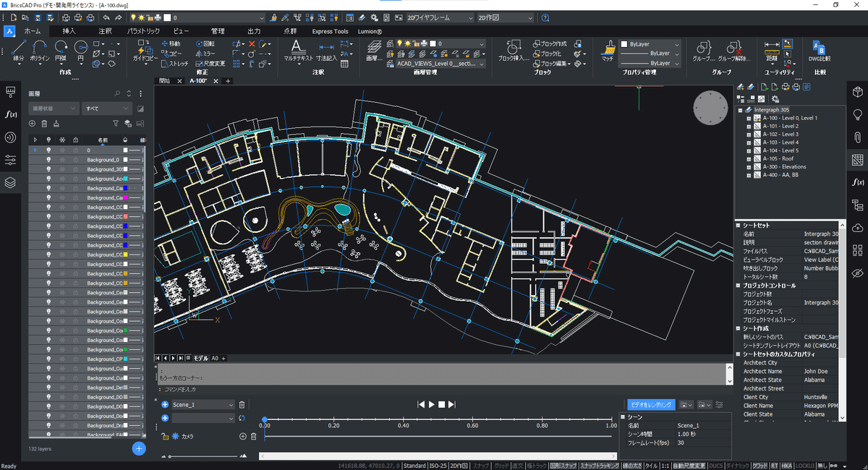Click the blue add-layer plus button
Viewport: 868px width, 470px height.
[139, 448]
